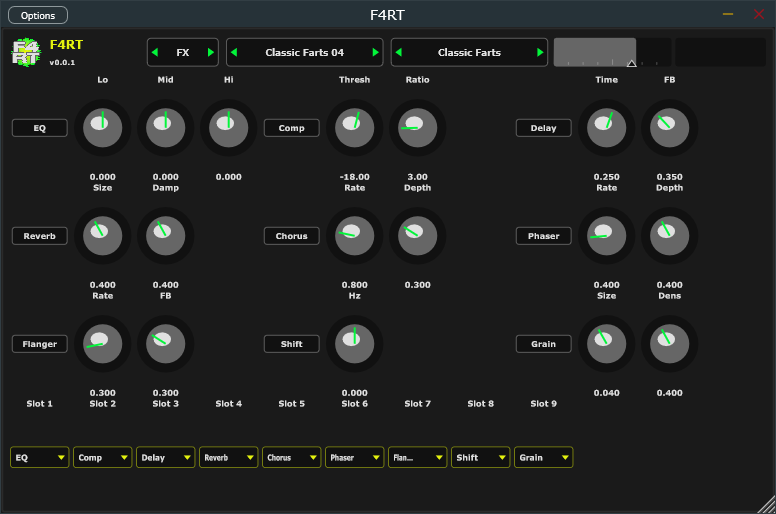
Task: Click the EQ Mid knob
Action: click(165, 128)
